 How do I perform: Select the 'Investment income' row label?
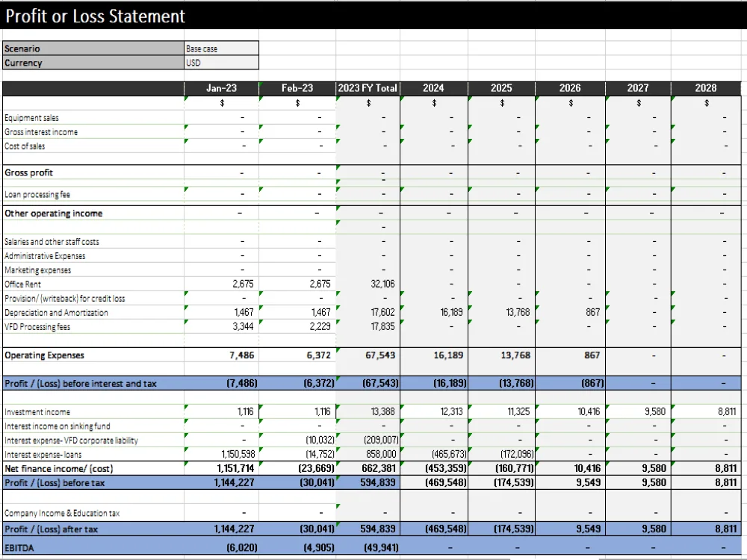click(x=37, y=412)
